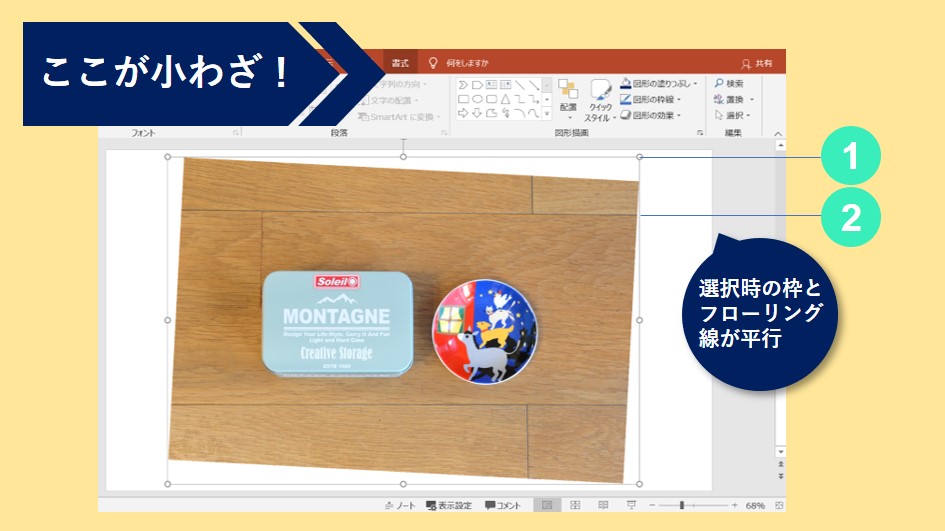Image resolution: width=945 pixels, height=531 pixels.
Task: Open the 図形の効果 (Shape Effects) dropdown
Action: click(x=651, y=115)
